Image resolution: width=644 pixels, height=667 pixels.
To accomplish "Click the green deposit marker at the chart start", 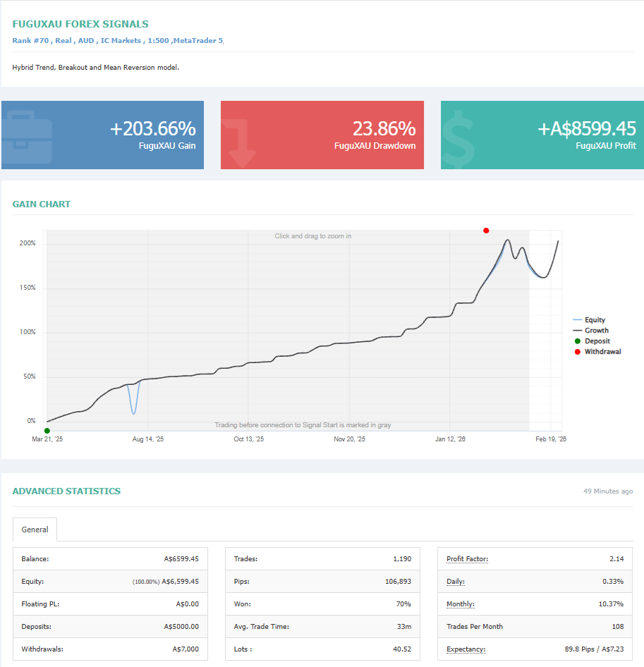I will click(47, 430).
